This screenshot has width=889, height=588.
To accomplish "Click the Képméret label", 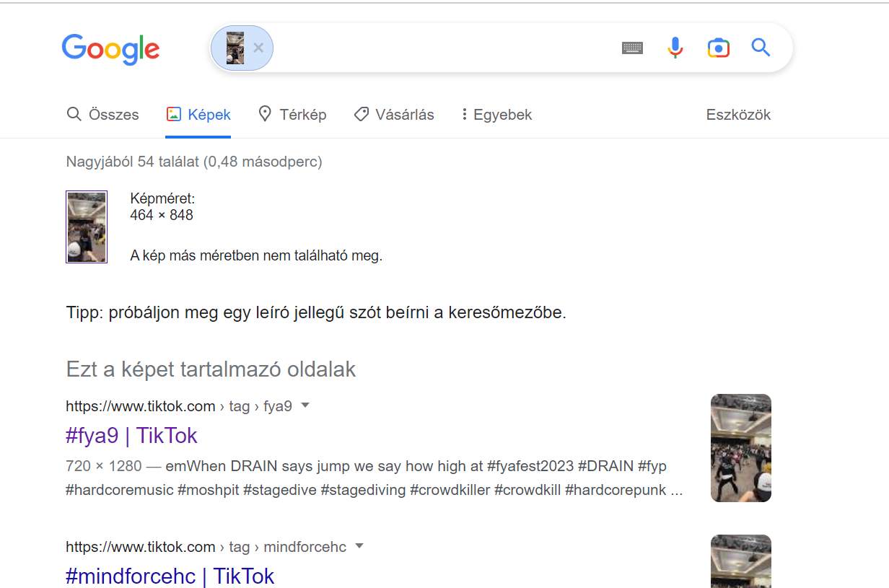I will coord(162,199).
